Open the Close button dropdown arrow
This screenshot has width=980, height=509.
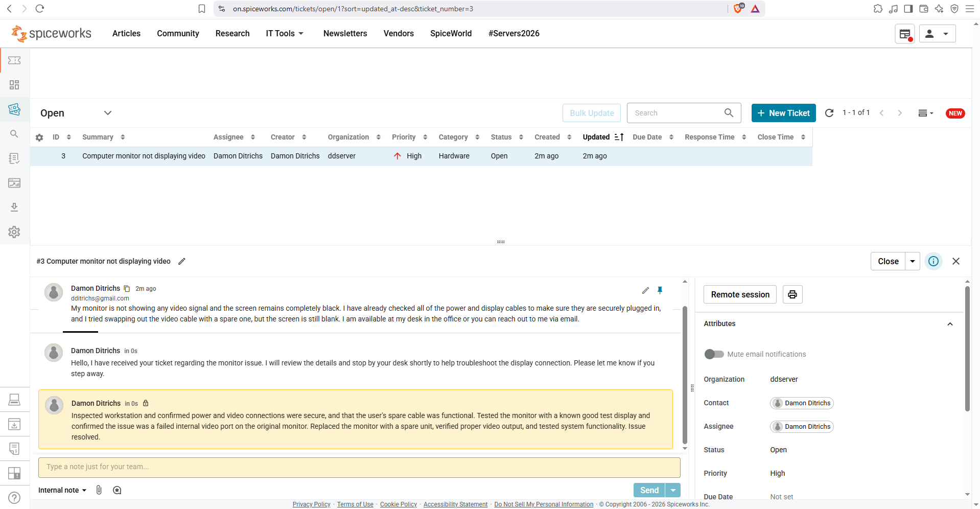point(913,261)
